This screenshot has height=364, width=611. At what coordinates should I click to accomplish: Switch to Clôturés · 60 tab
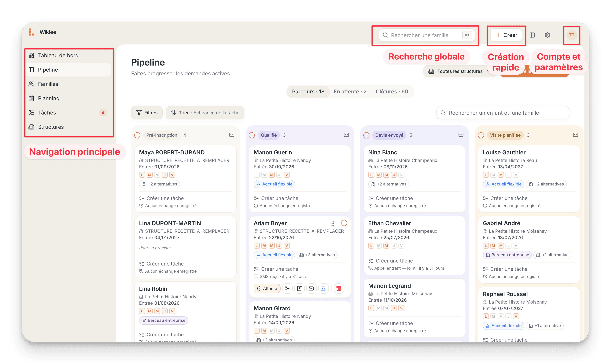(x=392, y=92)
